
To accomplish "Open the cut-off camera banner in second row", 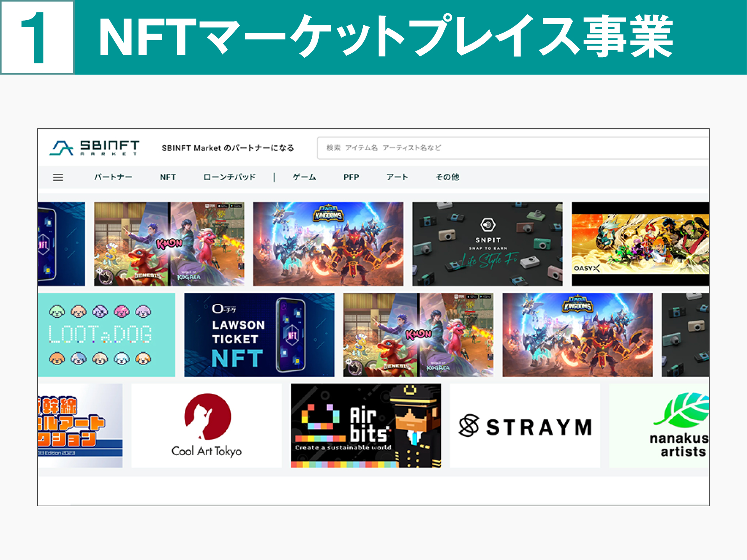I will pos(685,335).
